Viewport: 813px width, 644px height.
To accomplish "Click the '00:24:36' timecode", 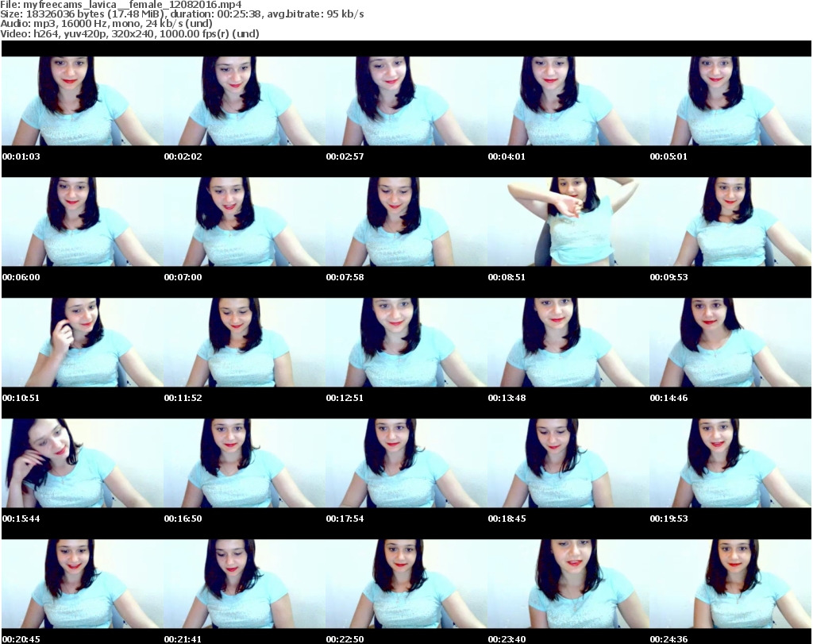I will [x=669, y=639].
